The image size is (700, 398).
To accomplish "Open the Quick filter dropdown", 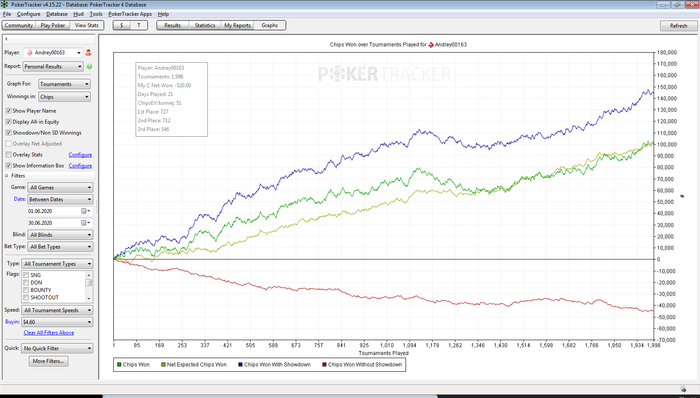I will click(x=57, y=348).
